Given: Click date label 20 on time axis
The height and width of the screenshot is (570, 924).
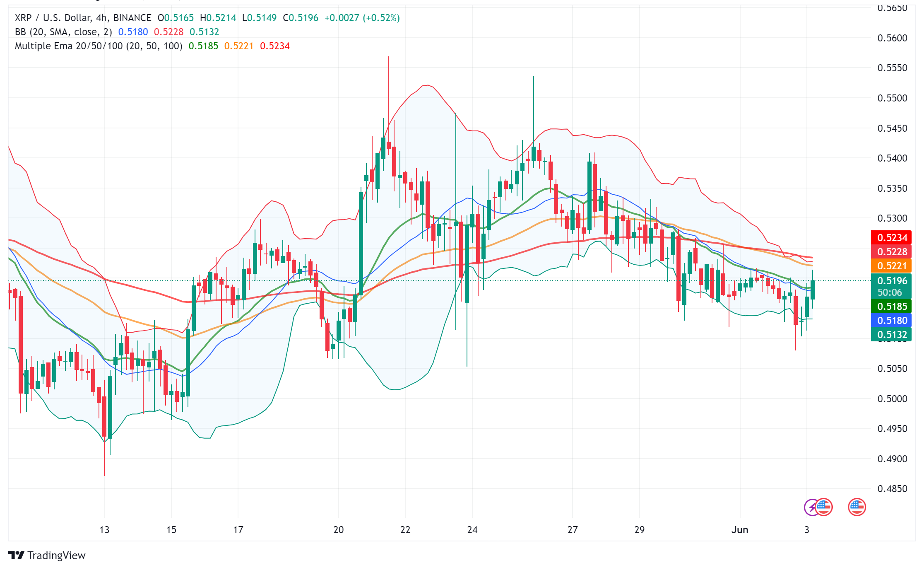Looking at the screenshot, I should point(339,530).
